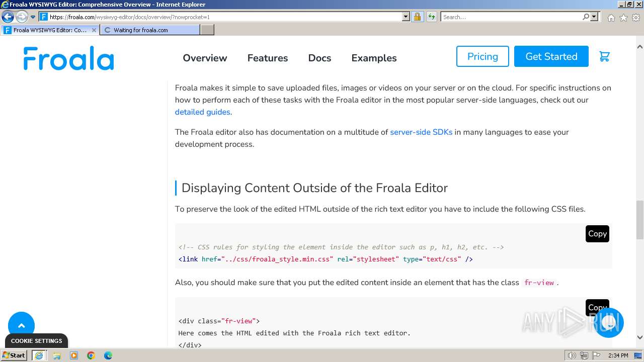Open the Docs nav item
The image size is (644, 362).
319,58
